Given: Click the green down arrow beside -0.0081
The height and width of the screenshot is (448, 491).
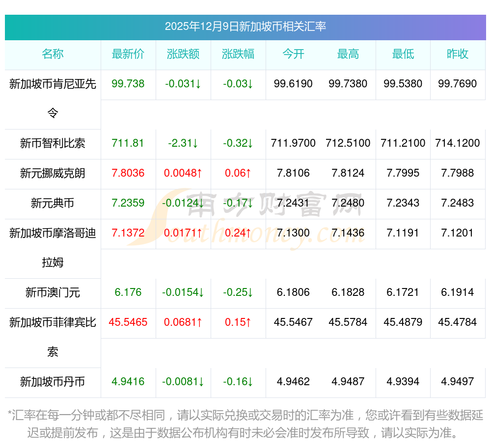Looking at the screenshot, I should pos(201,382).
